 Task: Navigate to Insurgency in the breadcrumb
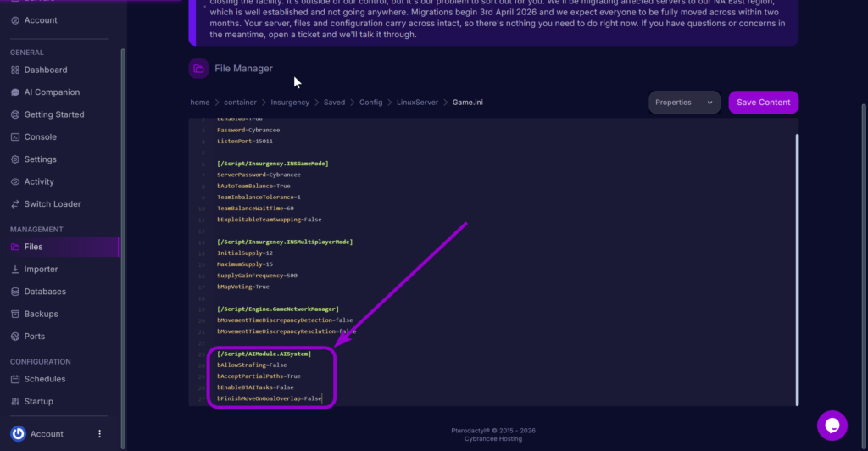click(290, 103)
